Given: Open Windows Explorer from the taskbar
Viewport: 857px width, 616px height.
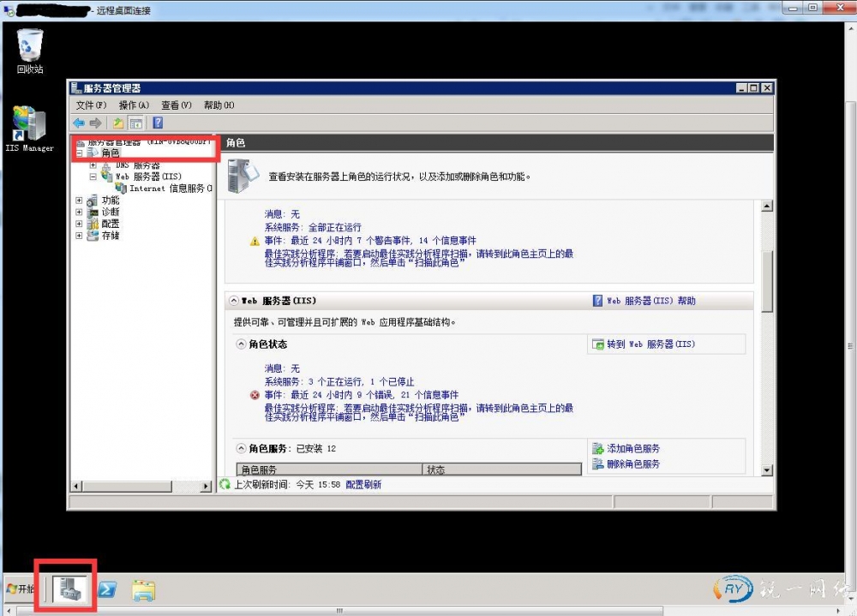Looking at the screenshot, I should (143, 589).
